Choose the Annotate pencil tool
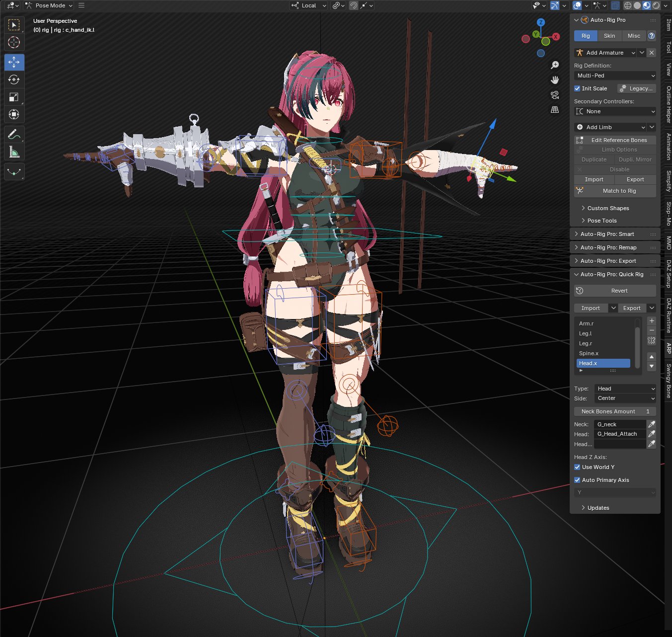672x637 pixels. (14, 134)
